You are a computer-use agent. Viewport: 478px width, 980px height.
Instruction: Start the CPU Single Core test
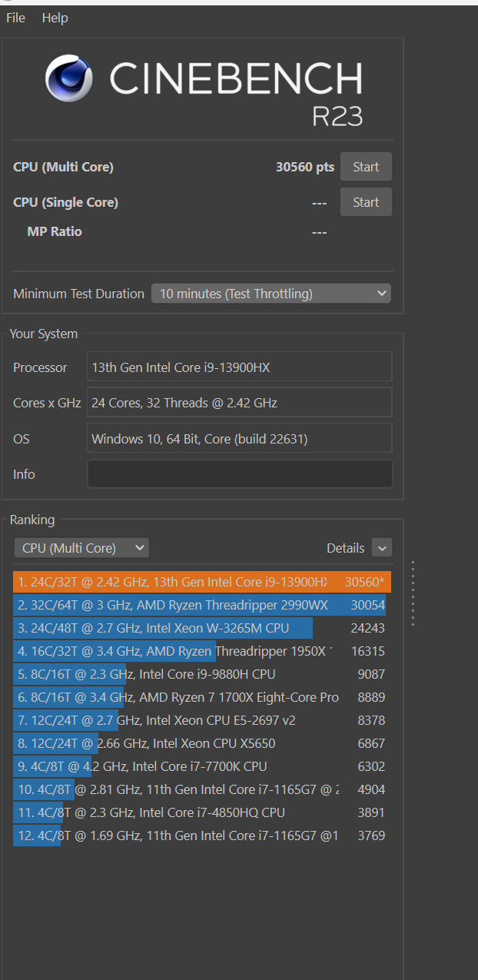point(366,202)
